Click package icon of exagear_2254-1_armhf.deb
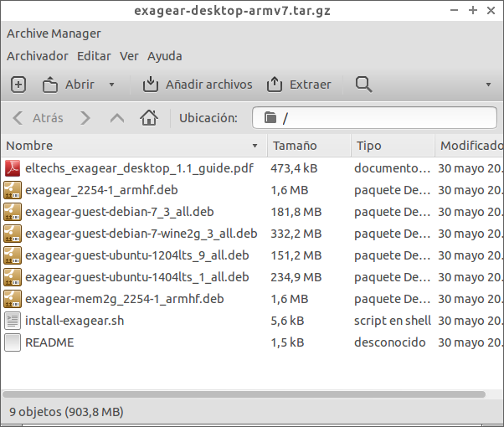Viewport: 504px width, 427px height. tap(13, 190)
